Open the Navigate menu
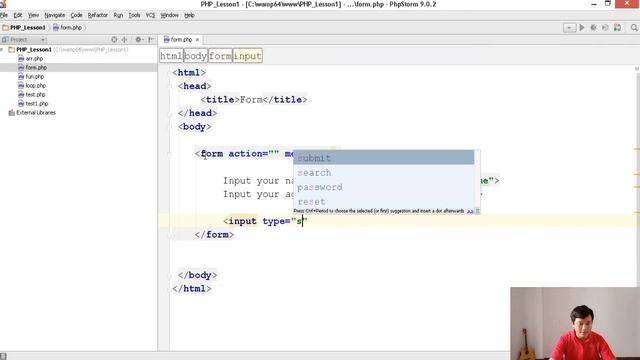 pos(55,15)
